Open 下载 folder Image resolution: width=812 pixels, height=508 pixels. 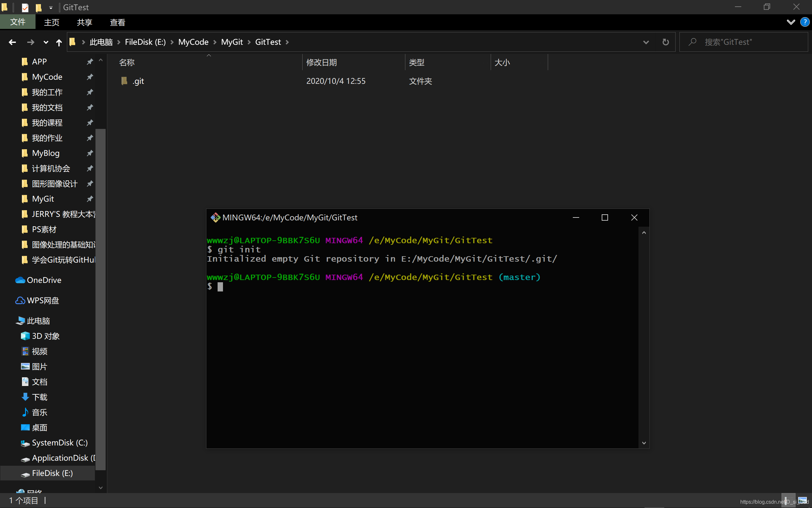pos(39,397)
